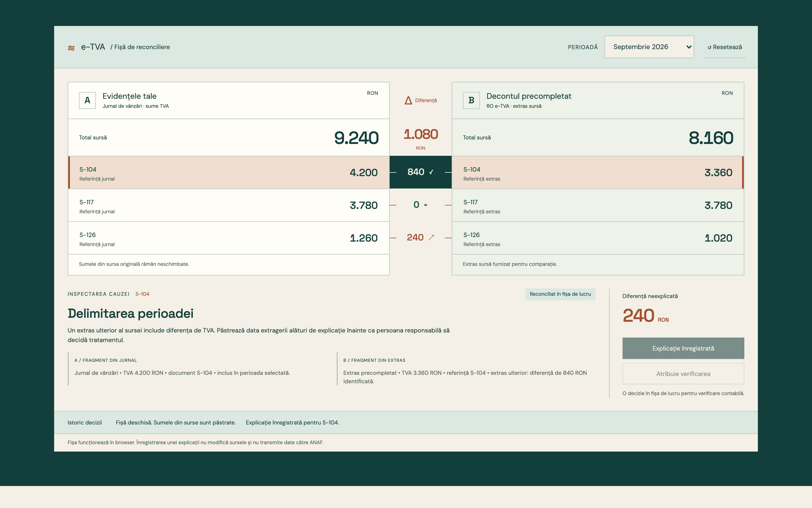Click the A / Fragment din jurnal heading
812x508 pixels.
pyautogui.click(x=106, y=360)
